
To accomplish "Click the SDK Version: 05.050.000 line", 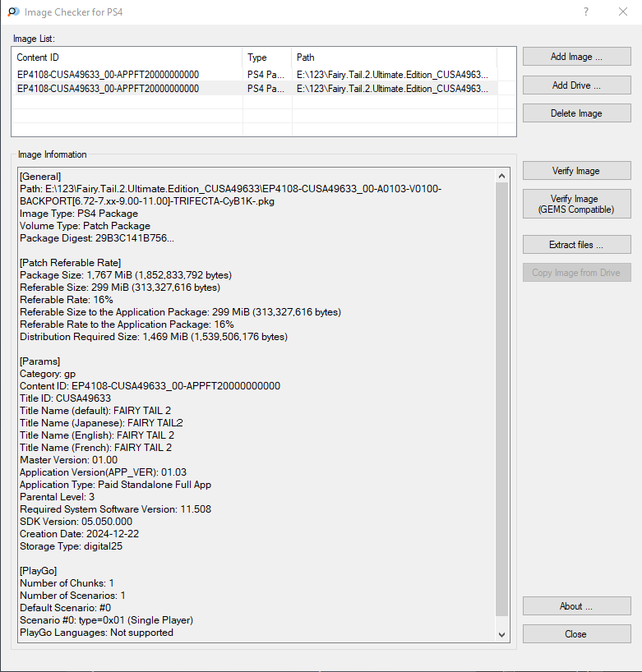I will pos(76,522).
